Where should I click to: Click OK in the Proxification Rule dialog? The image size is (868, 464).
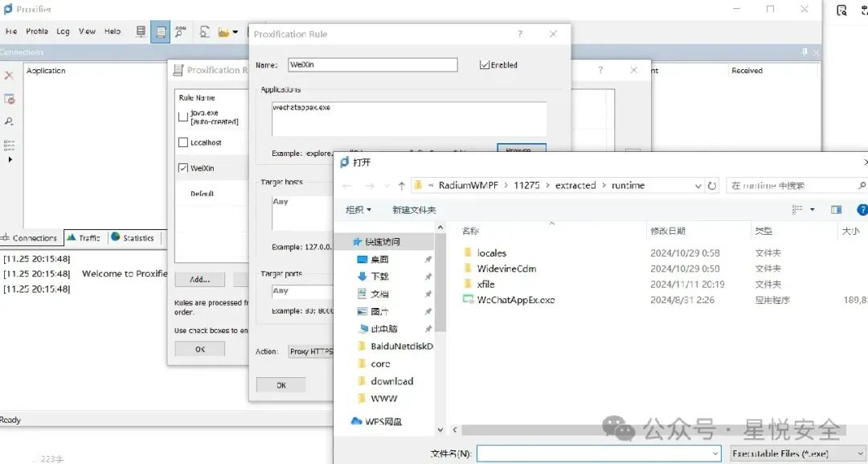click(x=281, y=385)
